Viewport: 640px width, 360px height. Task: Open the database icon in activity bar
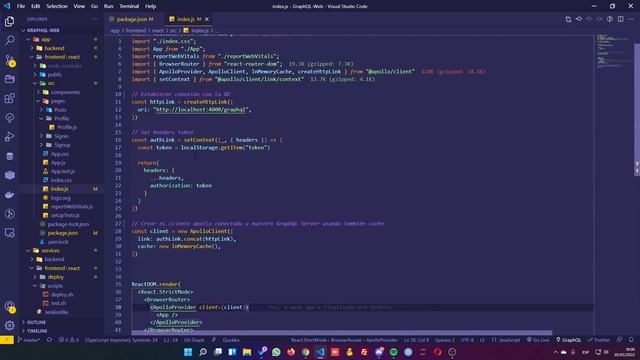(x=9, y=156)
